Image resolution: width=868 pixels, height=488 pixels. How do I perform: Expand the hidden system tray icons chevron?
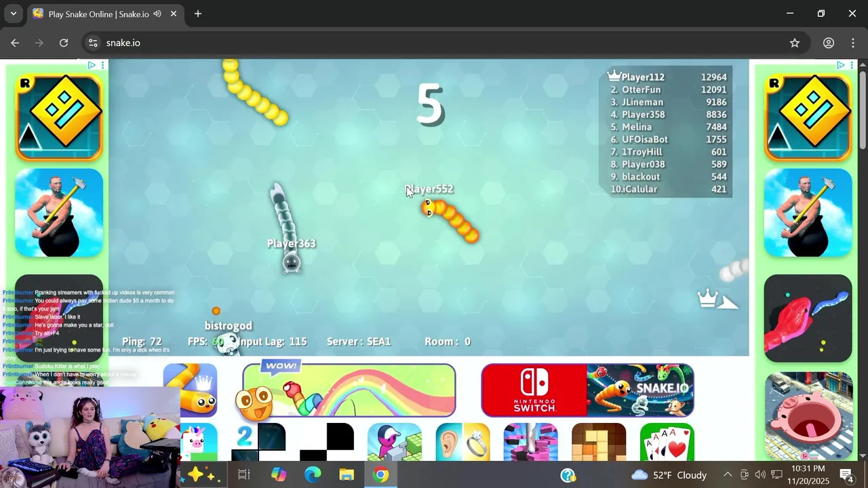pyautogui.click(x=728, y=475)
